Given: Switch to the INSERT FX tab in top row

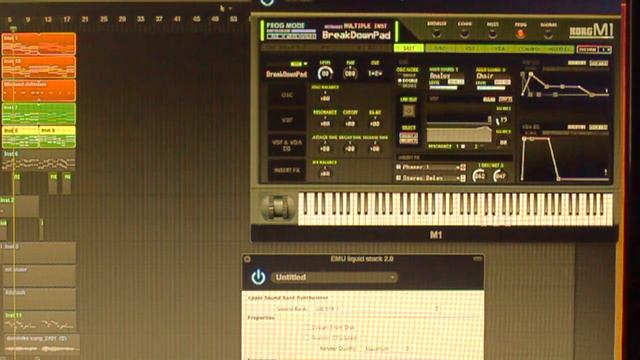Looking at the screenshot, I should 560,49.
